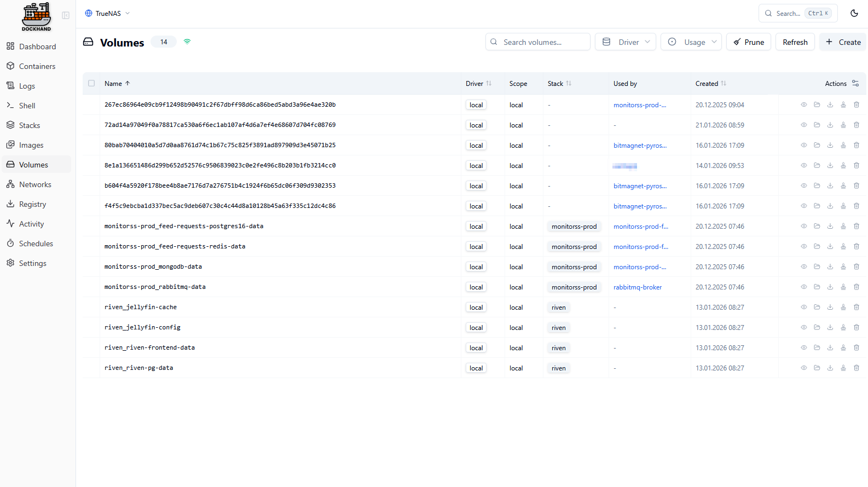Open the TrueNAS environment selector

pyautogui.click(x=108, y=13)
